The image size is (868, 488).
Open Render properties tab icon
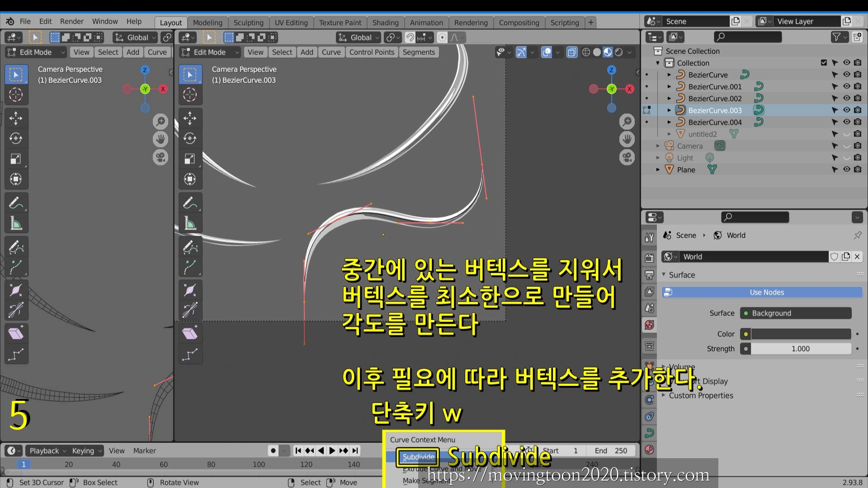[x=649, y=258]
